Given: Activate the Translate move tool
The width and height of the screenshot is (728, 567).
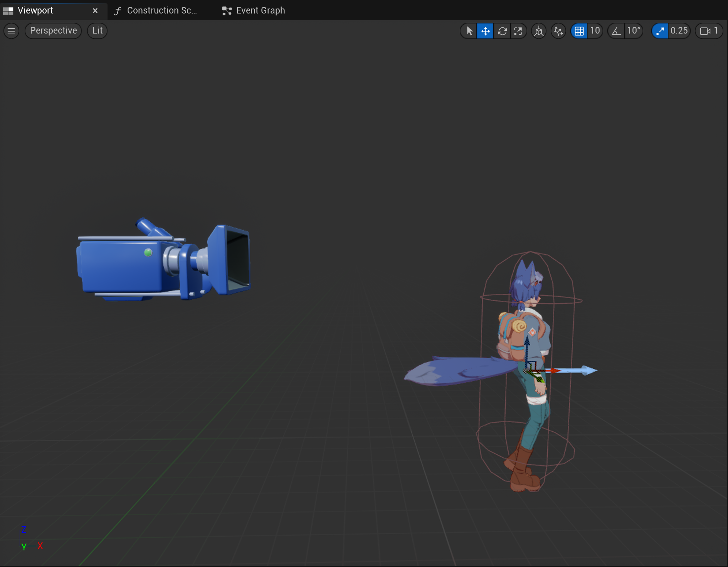Looking at the screenshot, I should (485, 31).
